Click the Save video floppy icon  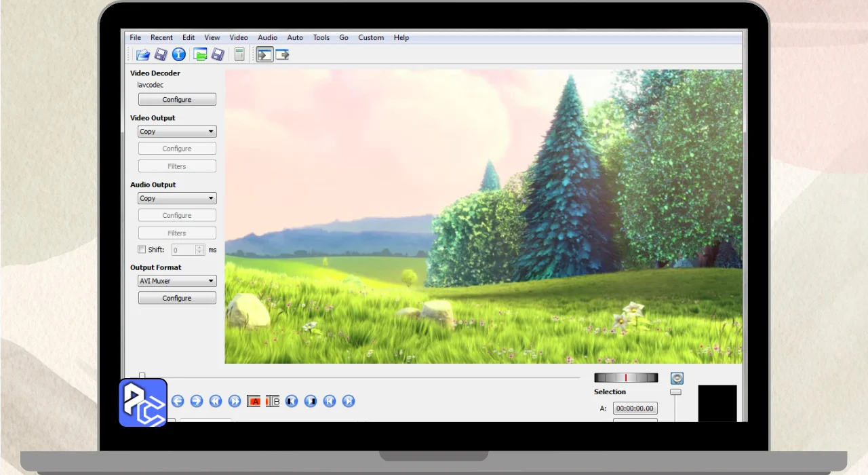(161, 54)
